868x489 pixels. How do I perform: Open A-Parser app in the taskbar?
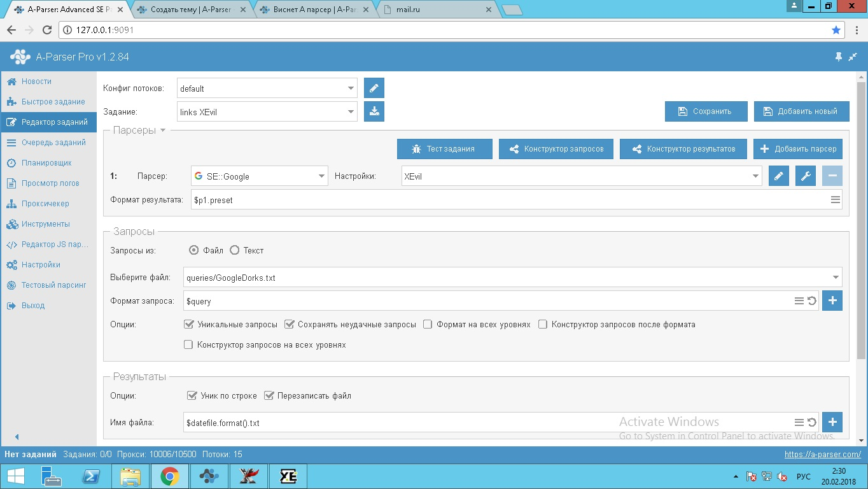coord(209,476)
